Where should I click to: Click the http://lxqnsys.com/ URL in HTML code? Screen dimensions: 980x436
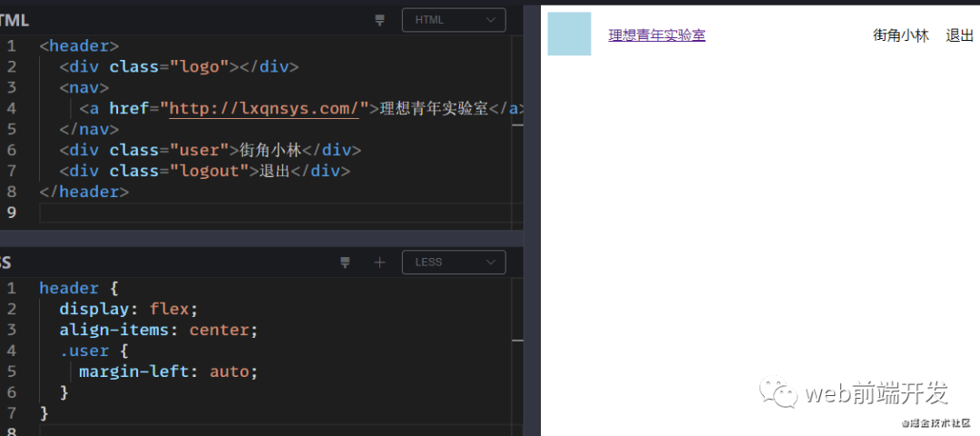(x=264, y=109)
